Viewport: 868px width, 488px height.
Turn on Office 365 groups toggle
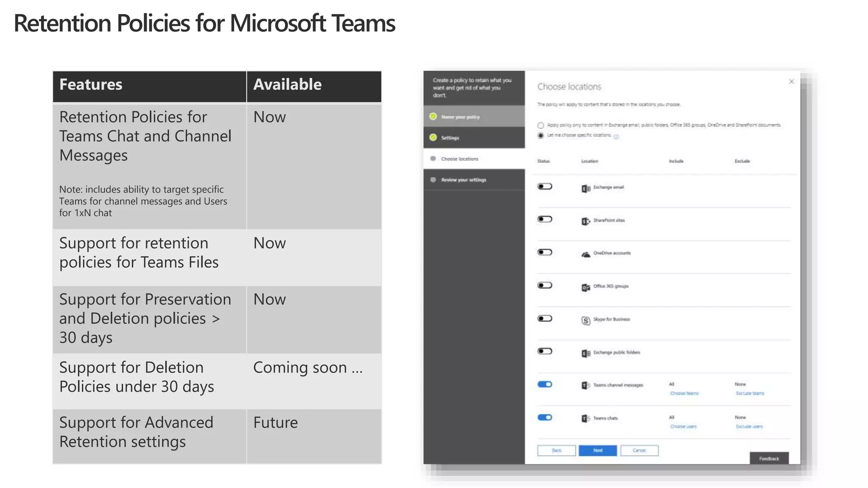tap(545, 285)
